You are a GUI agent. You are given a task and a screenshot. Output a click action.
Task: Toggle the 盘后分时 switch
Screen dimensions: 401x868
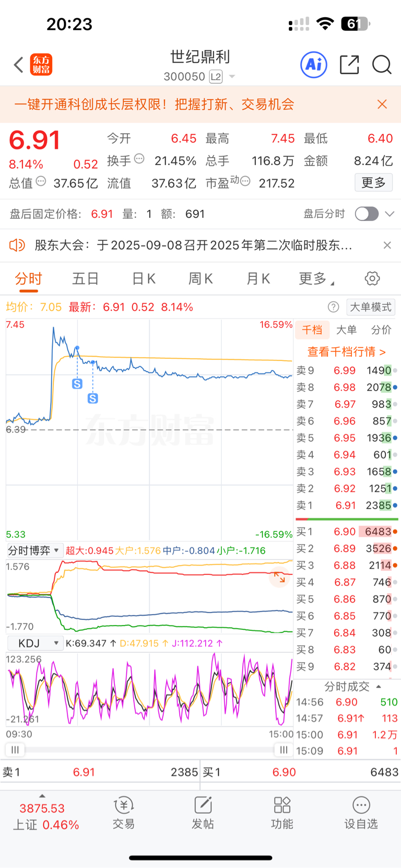367,214
